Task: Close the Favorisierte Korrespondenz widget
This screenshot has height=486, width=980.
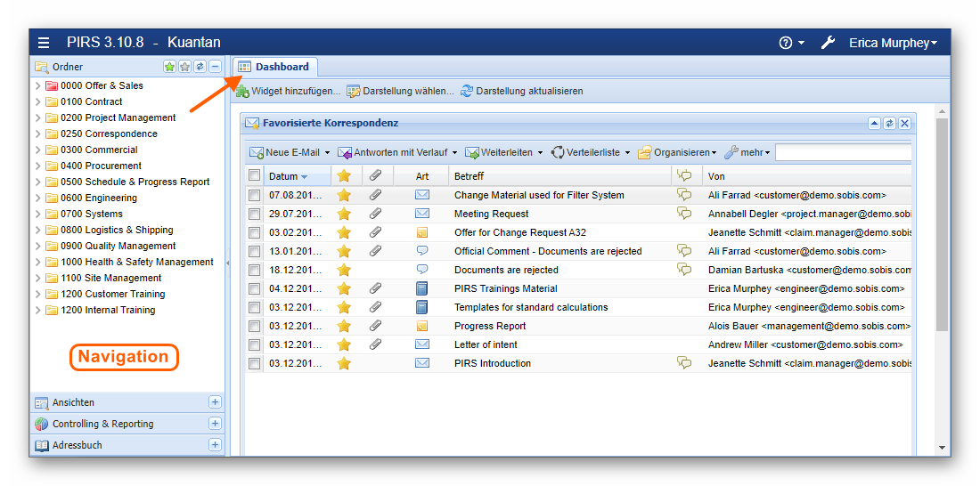Action: (x=904, y=123)
